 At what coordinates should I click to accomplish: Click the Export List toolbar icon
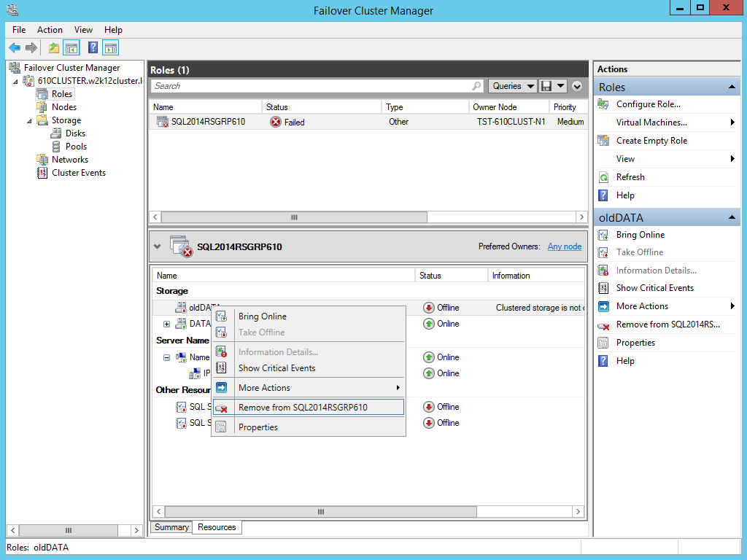pos(53,46)
